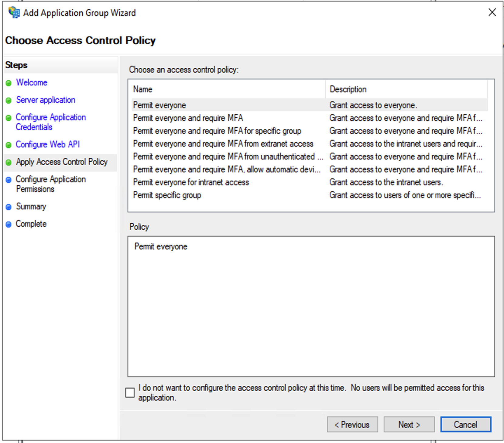Click the blue bullet beside Complete step
The width and height of the screenshot is (504, 443).
coord(9,224)
